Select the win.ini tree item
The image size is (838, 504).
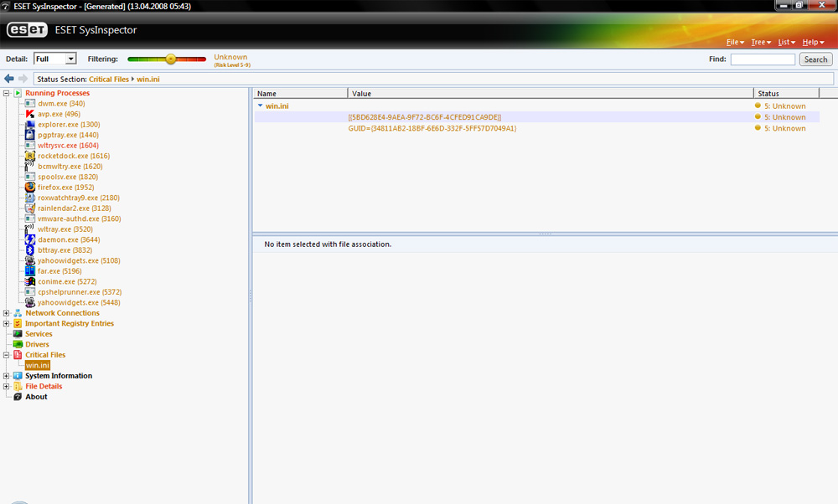pyautogui.click(x=38, y=365)
